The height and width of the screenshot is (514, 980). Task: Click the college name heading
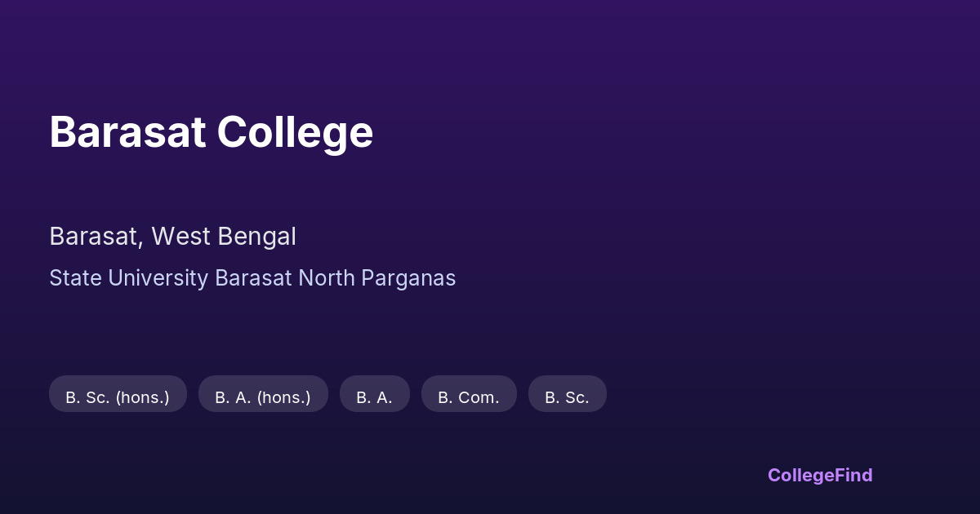[x=211, y=132]
